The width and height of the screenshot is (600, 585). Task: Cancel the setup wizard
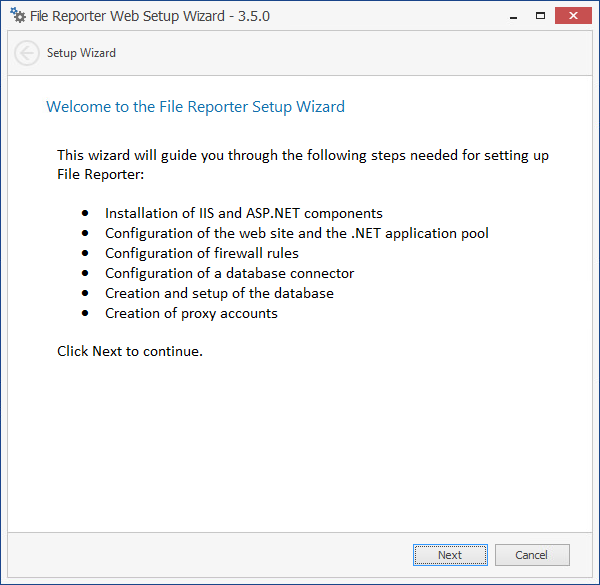pos(532,555)
